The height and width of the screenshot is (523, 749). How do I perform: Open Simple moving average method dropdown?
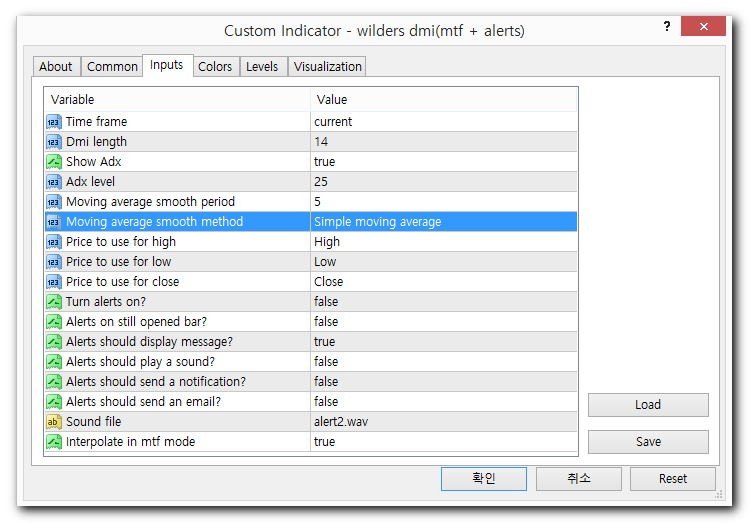[443, 222]
